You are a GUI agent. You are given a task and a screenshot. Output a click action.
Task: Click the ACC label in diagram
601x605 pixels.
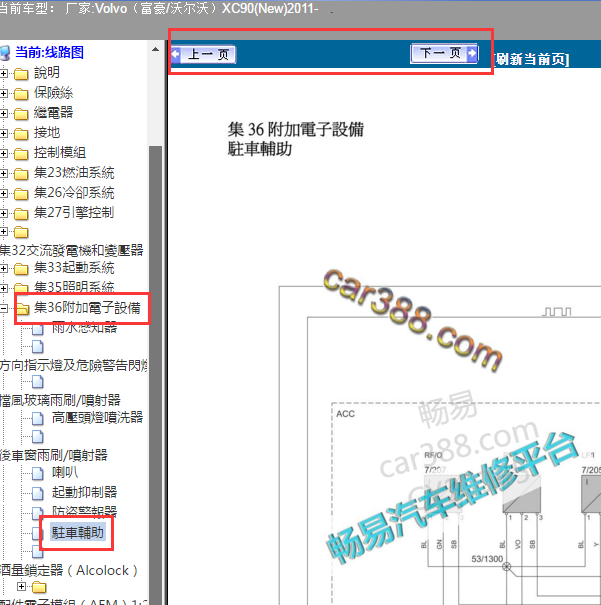tap(345, 414)
